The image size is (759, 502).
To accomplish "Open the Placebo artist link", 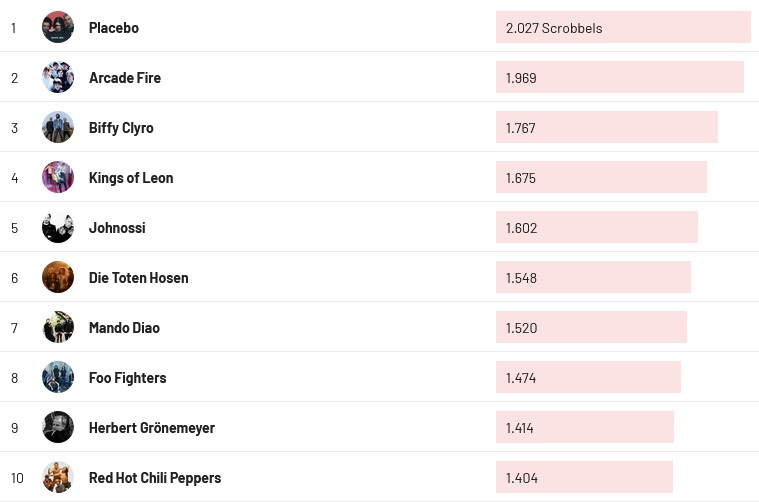I will pos(113,28).
